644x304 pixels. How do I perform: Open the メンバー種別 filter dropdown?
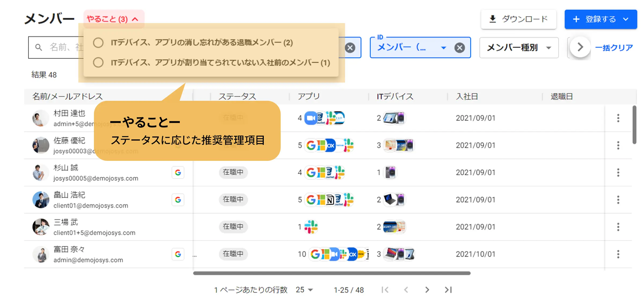pyautogui.click(x=519, y=48)
